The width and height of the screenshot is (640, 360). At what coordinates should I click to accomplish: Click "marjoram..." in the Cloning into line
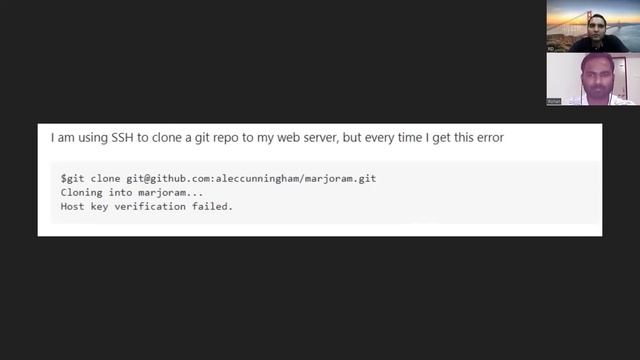tap(171, 192)
